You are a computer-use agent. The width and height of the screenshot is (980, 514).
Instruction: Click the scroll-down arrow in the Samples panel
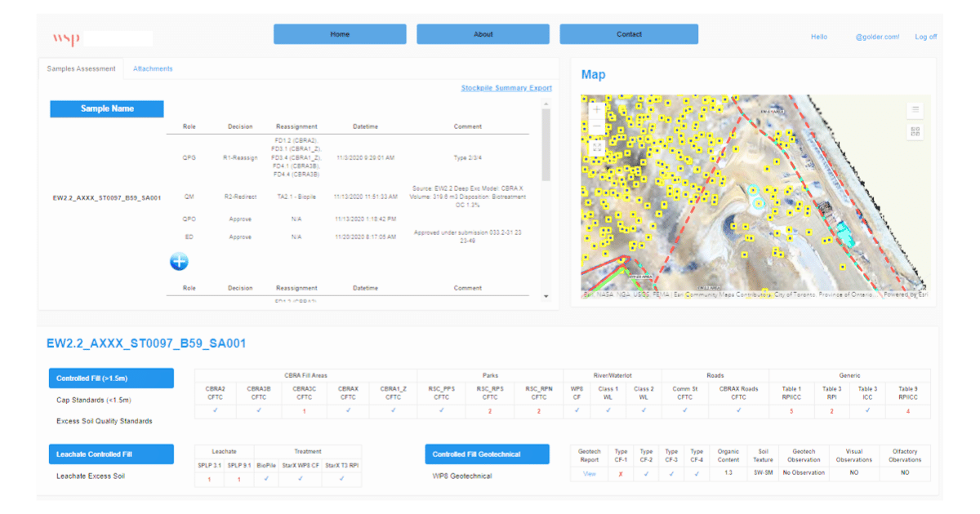pyautogui.click(x=546, y=297)
